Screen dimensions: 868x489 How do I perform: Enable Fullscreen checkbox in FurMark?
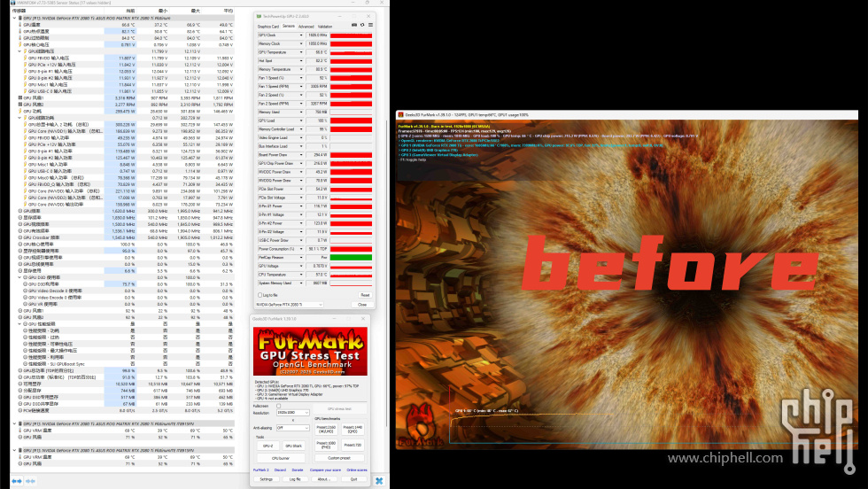pyautogui.click(x=278, y=406)
